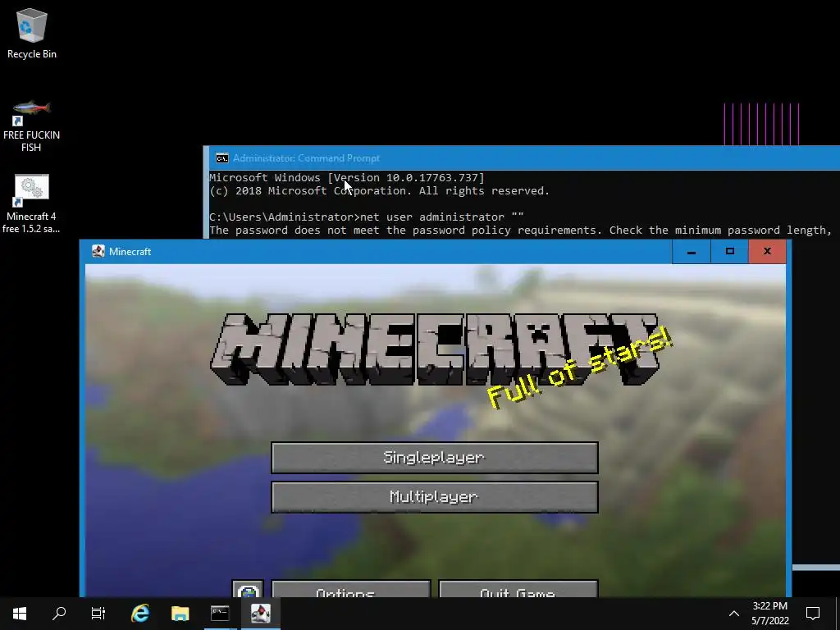Open the Recycle Bin desktop icon
840x630 pixels.
pyautogui.click(x=32, y=34)
